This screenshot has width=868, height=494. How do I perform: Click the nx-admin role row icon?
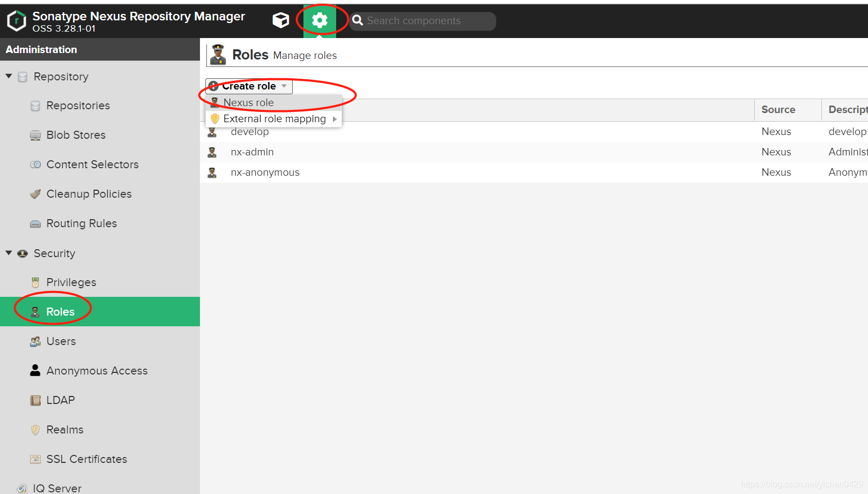tap(212, 152)
